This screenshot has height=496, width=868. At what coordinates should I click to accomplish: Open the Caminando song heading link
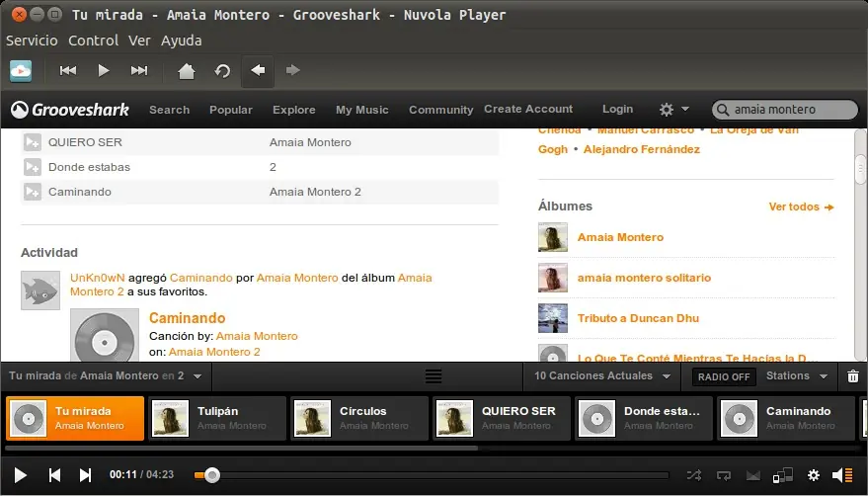(187, 318)
